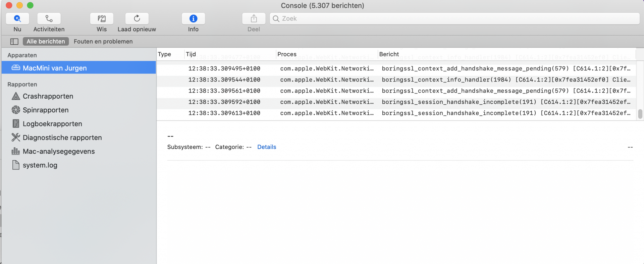
Task: Open Logboekrapporten in the sidebar
Action: point(52,124)
